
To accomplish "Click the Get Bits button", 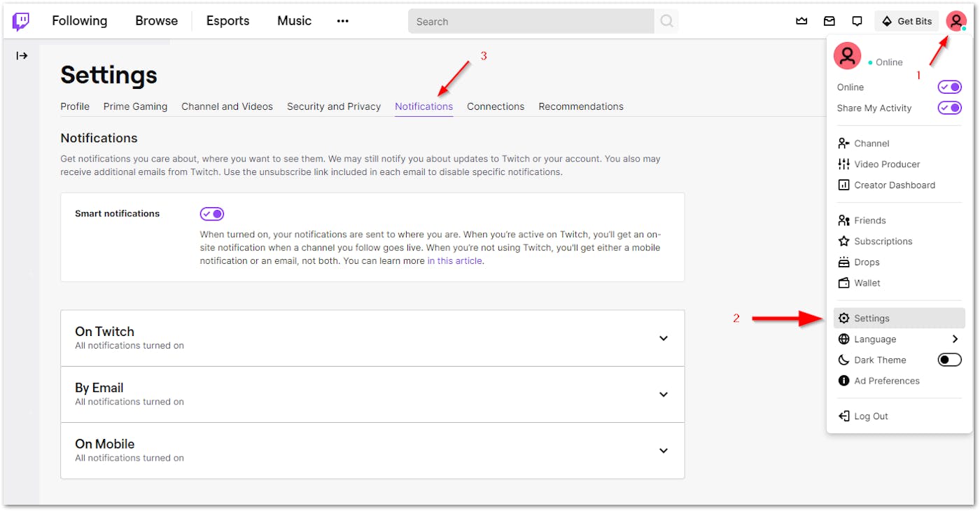I will tap(906, 21).
